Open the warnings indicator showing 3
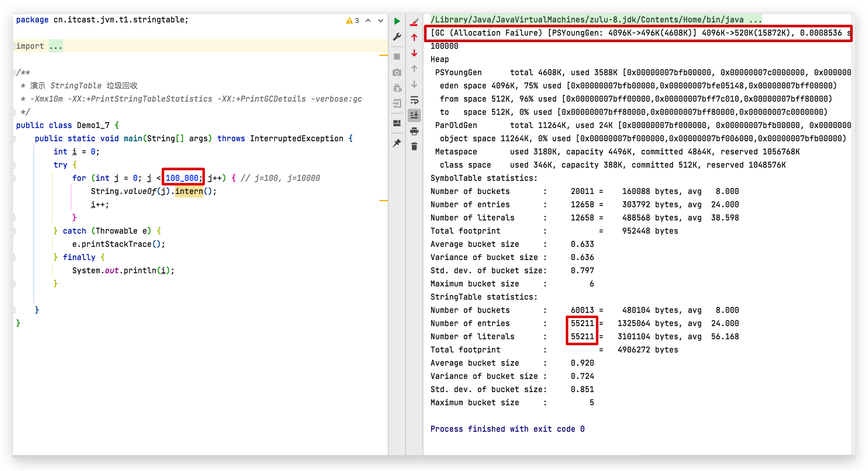This screenshot has height=471, width=868. click(x=353, y=21)
